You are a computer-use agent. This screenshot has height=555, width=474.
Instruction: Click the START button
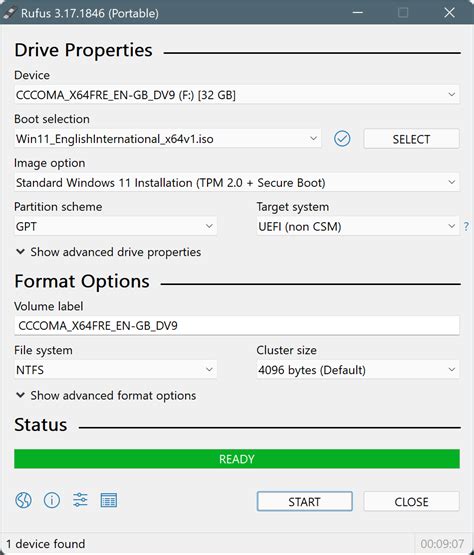tap(304, 501)
